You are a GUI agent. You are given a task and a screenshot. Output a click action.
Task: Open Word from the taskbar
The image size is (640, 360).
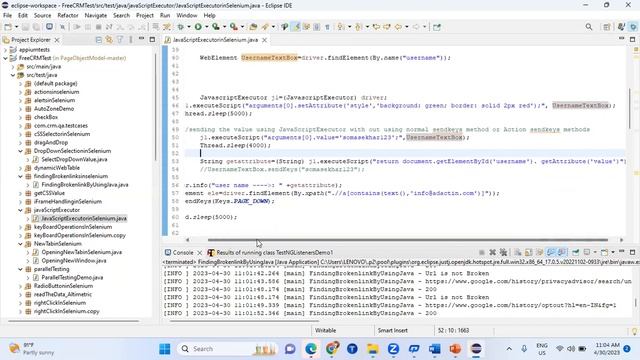coord(435,349)
